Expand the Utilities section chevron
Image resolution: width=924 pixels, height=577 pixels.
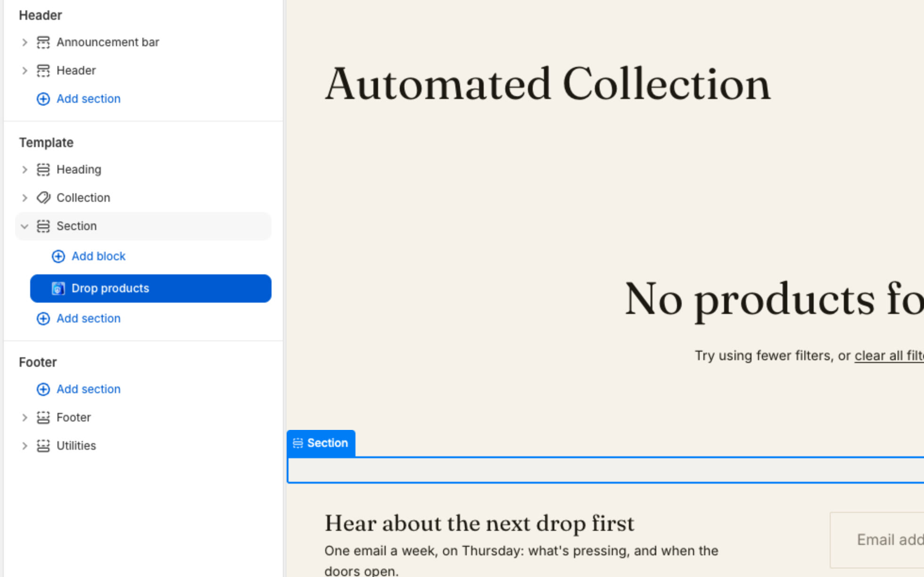pos(25,446)
